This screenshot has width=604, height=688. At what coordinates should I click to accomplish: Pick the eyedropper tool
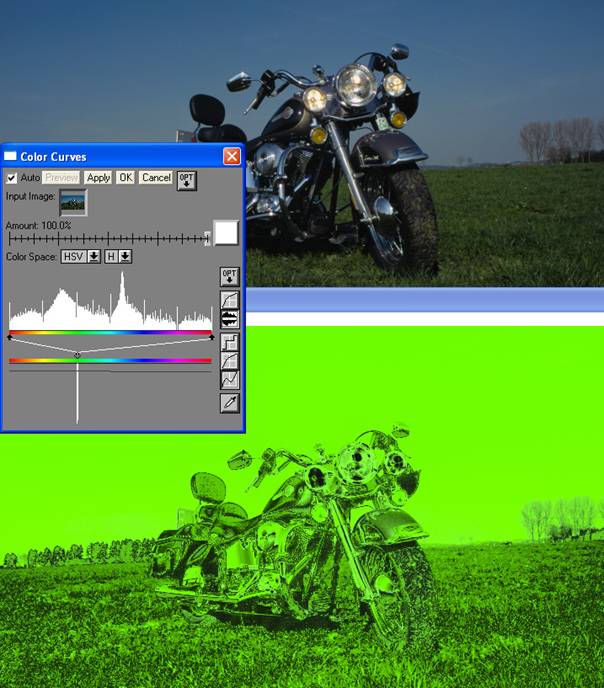pyautogui.click(x=229, y=403)
